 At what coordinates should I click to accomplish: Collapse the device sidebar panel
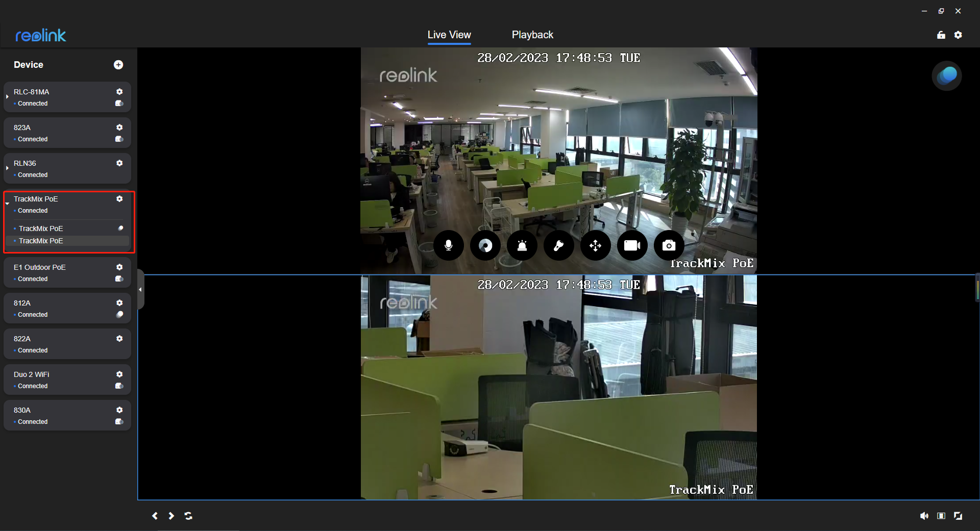point(140,289)
